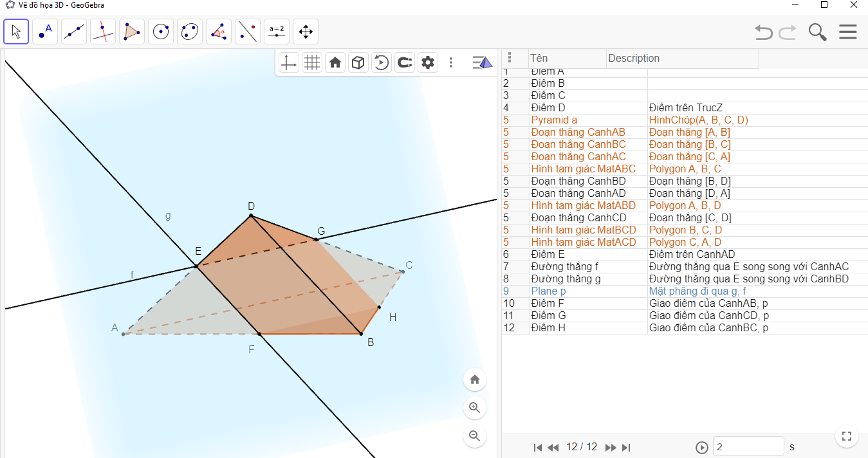Select the Angle measurement tool
The width and height of the screenshot is (868, 458).
[x=219, y=32]
